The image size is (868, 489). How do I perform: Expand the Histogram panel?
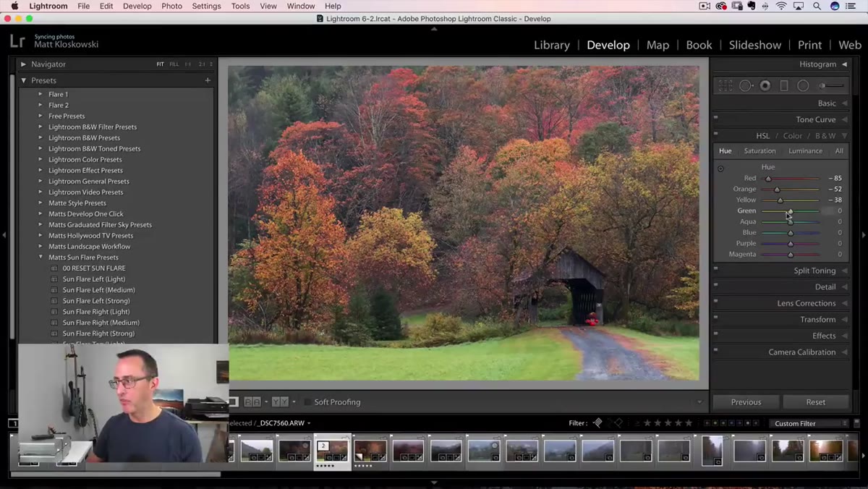844,64
